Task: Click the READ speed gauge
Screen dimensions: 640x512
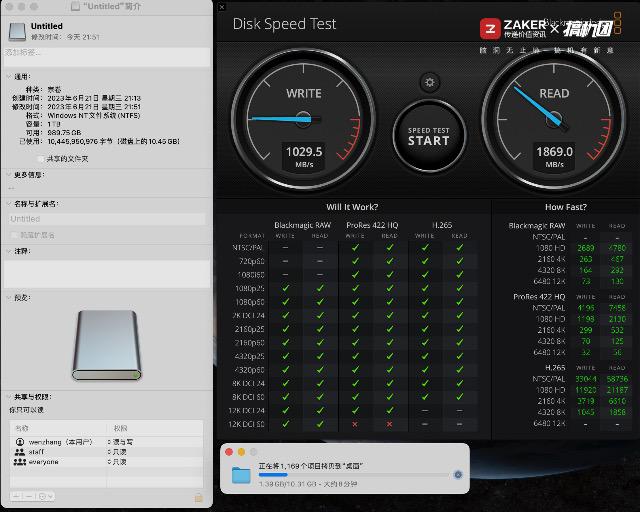Action: 554,119
